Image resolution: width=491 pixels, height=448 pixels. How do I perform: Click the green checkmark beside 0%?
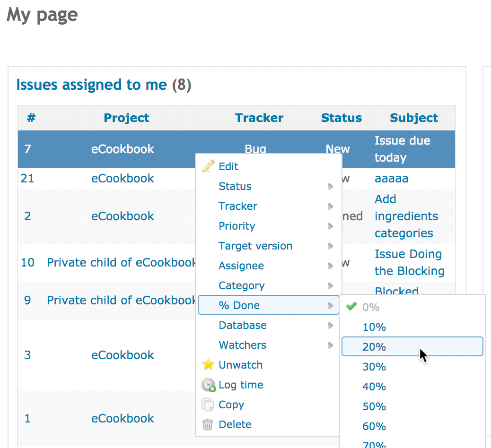click(351, 306)
